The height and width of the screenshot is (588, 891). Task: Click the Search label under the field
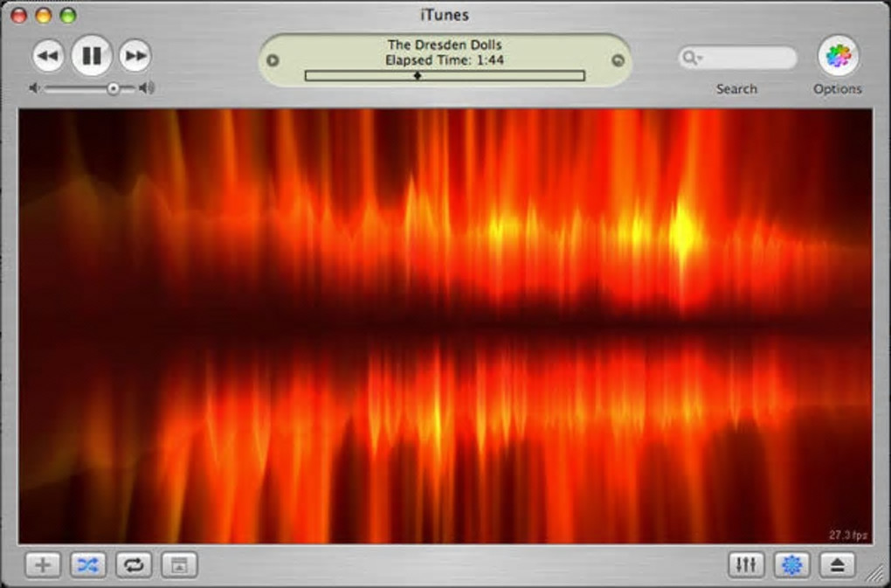pyautogui.click(x=736, y=89)
